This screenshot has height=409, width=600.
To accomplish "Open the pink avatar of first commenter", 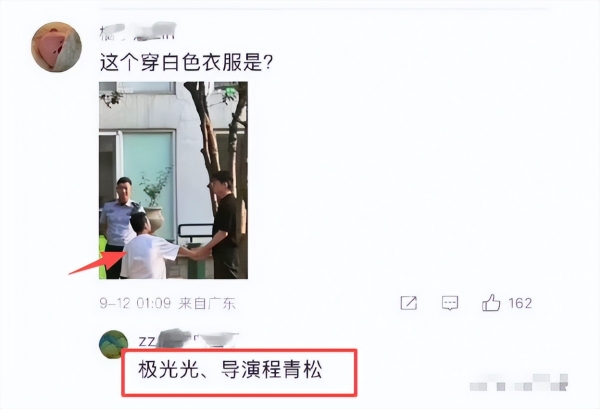I will pyautogui.click(x=56, y=47).
